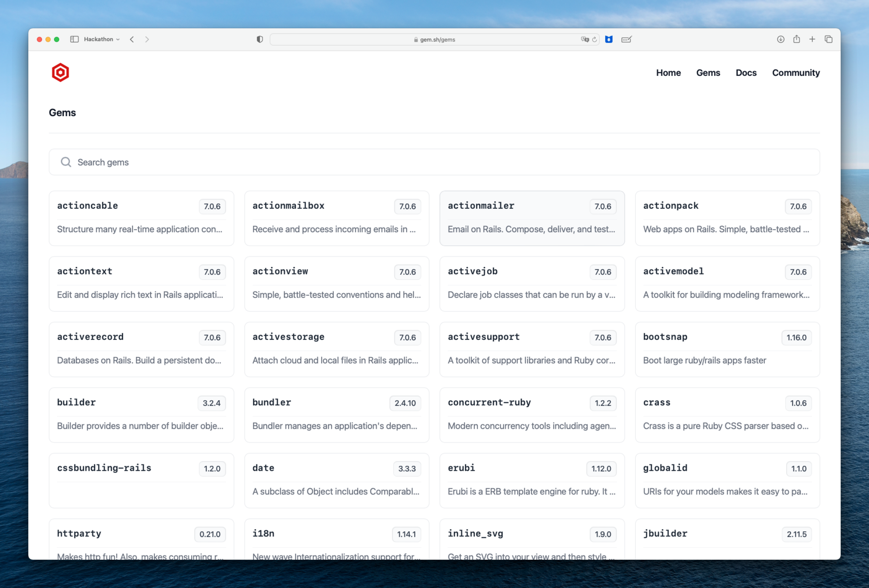869x588 pixels.
Task: Show the tab overview icon
Action: click(828, 39)
